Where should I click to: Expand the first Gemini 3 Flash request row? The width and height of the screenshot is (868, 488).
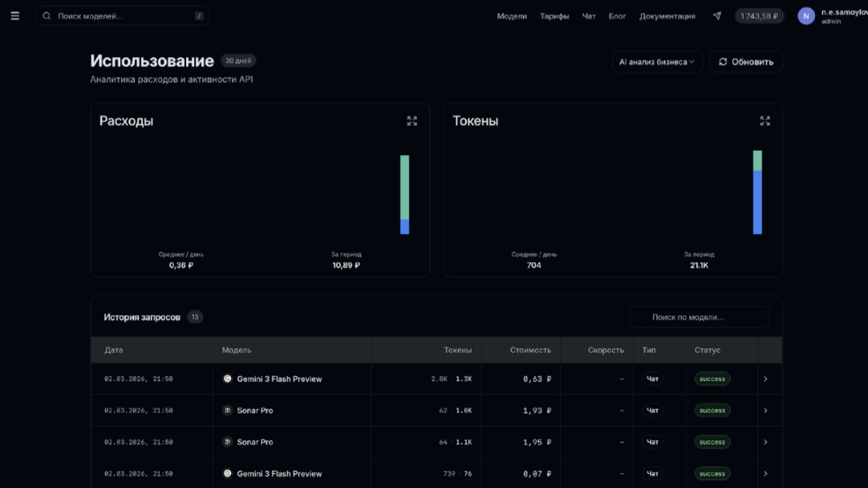pos(765,379)
